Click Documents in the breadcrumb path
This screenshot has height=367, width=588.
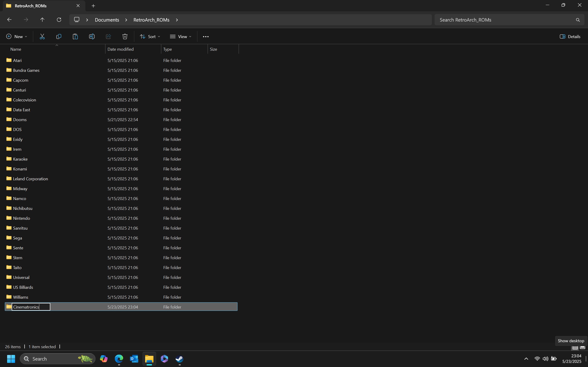(x=107, y=20)
